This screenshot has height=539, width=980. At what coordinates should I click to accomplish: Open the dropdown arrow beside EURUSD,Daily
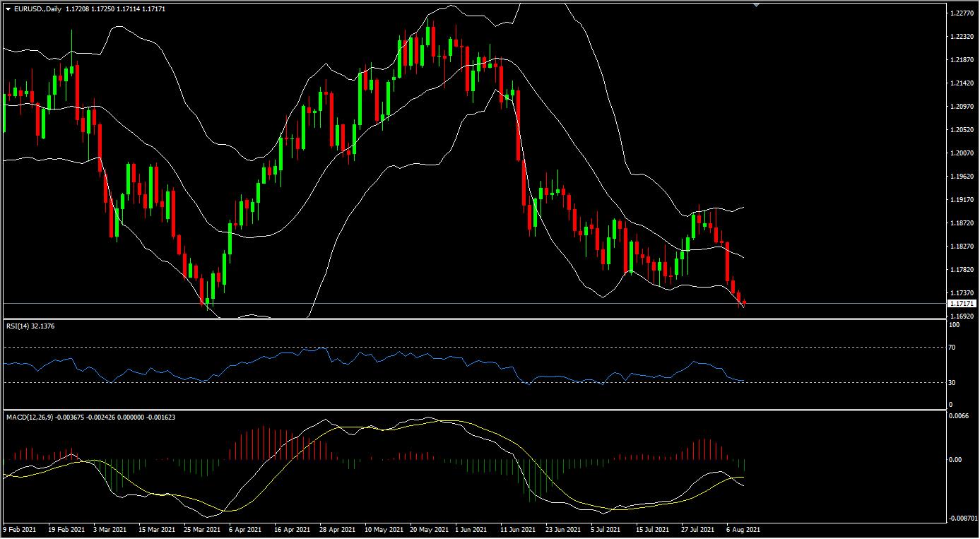(x=8, y=8)
